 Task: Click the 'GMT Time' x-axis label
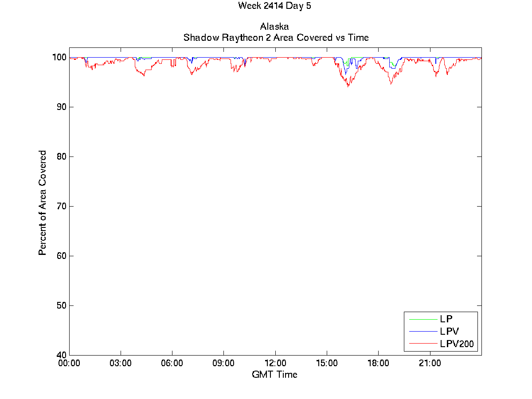[x=274, y=375]
